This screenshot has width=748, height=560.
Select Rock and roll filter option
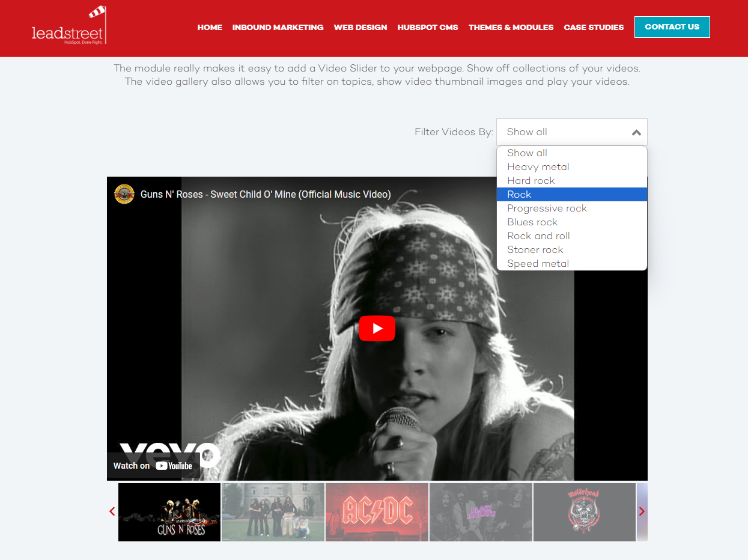pyautogui.click(x=572, y=236)
